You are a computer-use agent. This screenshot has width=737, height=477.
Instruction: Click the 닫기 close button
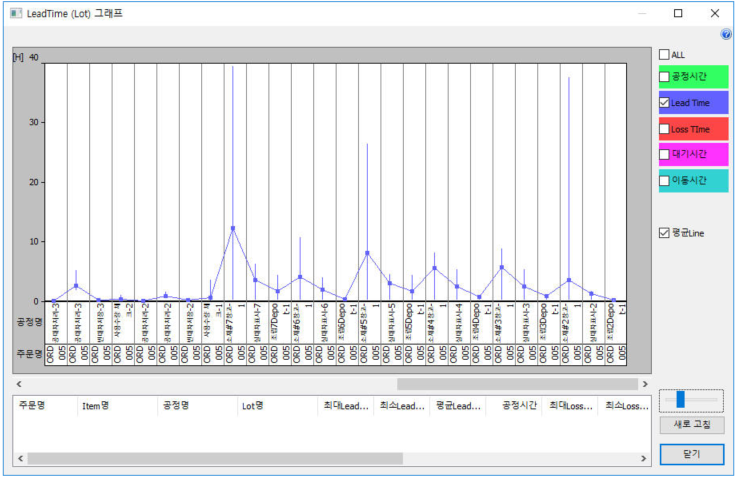tap(691, 454)
